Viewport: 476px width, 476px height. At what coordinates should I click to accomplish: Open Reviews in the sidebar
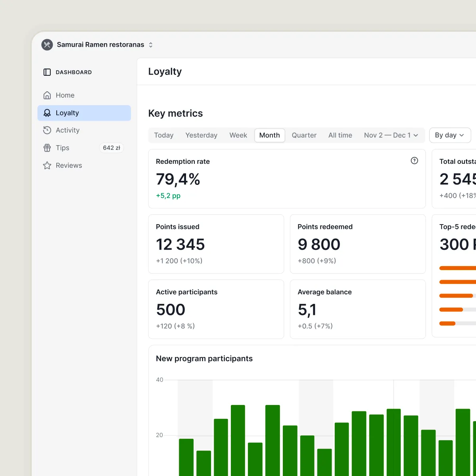84,165
